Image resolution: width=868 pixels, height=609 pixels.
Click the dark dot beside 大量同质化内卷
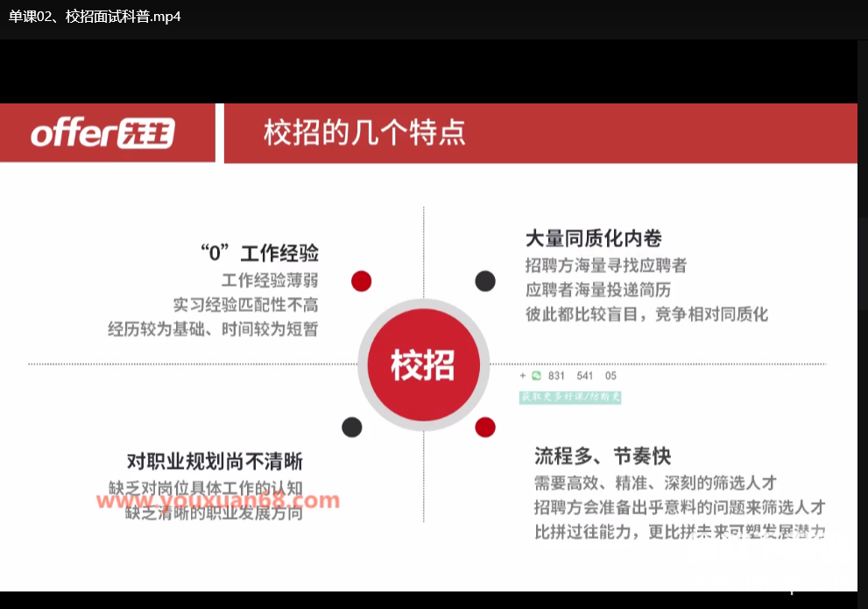[x=485, y=280]
